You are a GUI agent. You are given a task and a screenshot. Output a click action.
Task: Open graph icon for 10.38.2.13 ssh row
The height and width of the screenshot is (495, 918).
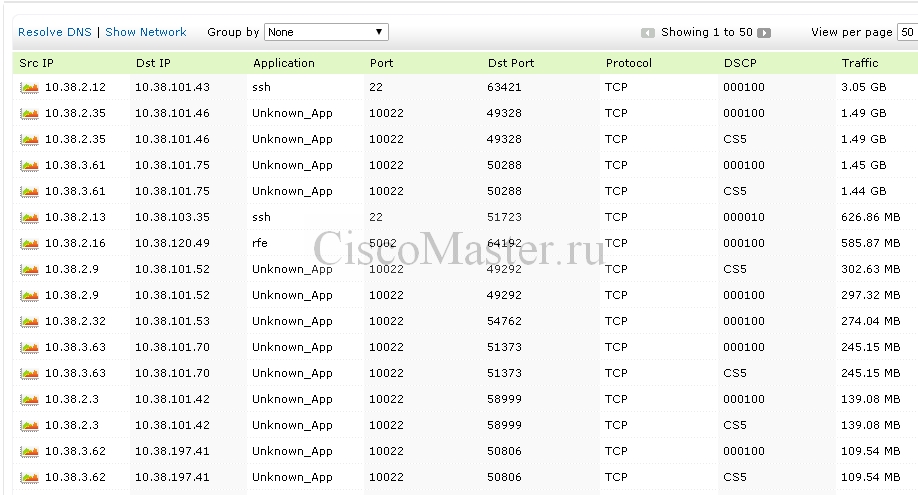coord(29,218)
